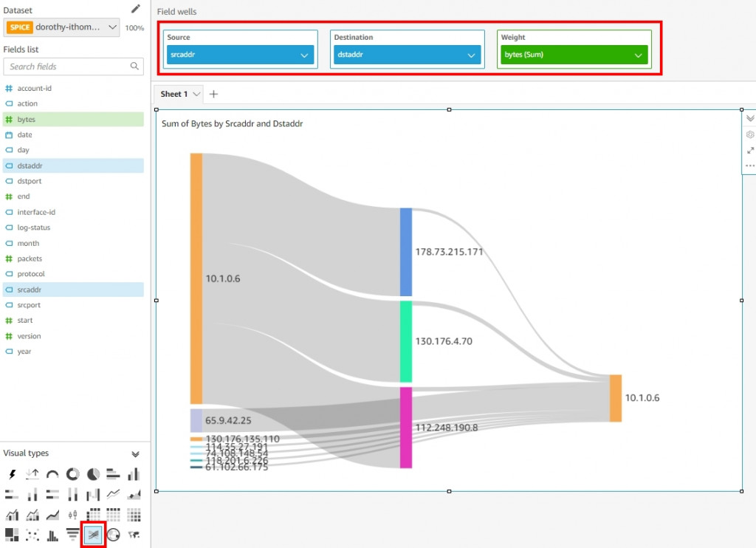The image size is (756, 548).
Task: Pick the gauge chart visual type
Action: click(x=52, y=474)
